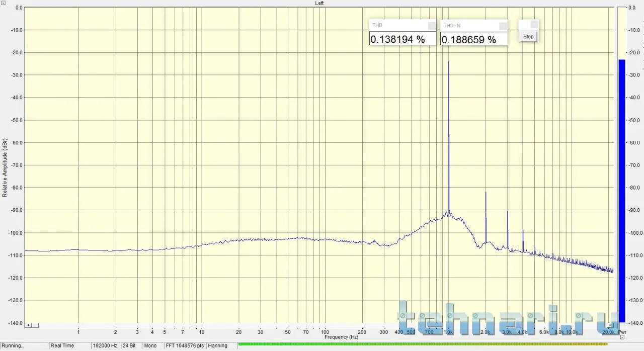Viewport: 644px width, 351px height.
Task: Click the Running... status field
Action: (x=24, y=345)
